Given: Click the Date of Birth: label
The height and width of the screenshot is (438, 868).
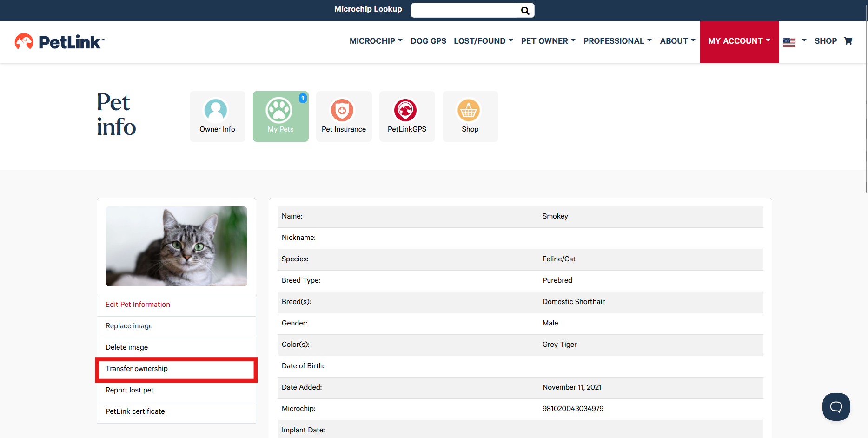Looking at the screenshot, I should click(303, 366).
